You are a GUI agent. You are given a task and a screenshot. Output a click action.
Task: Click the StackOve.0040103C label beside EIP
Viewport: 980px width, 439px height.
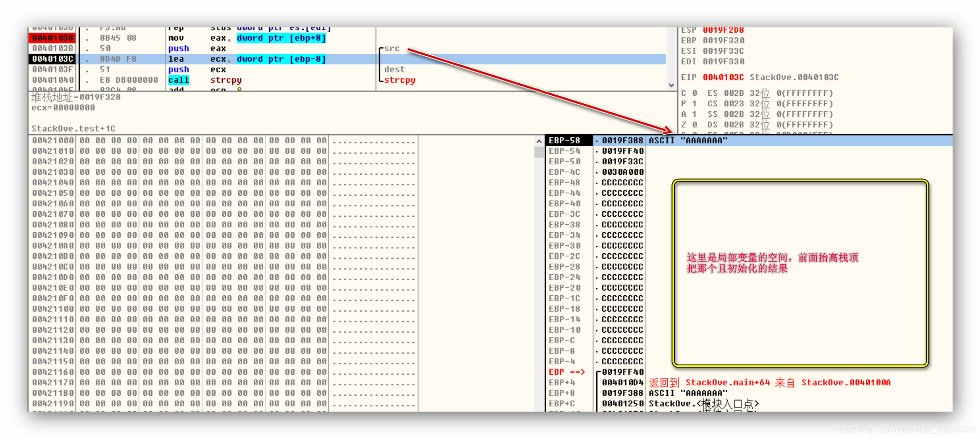coord(794,77)
